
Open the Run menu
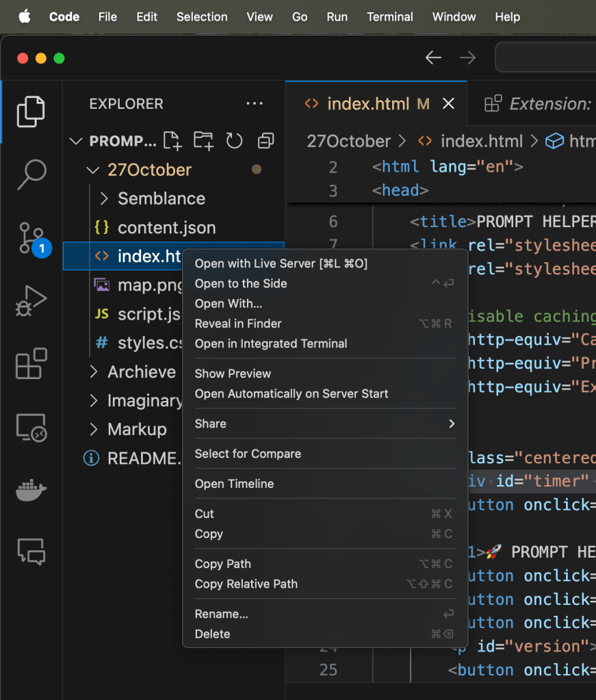tap(337, 17)
